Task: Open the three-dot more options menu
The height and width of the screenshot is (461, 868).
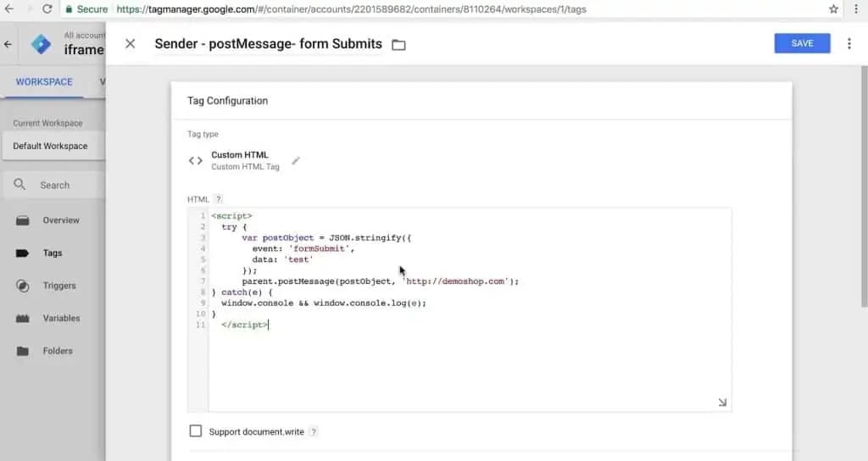Action: 849,44
